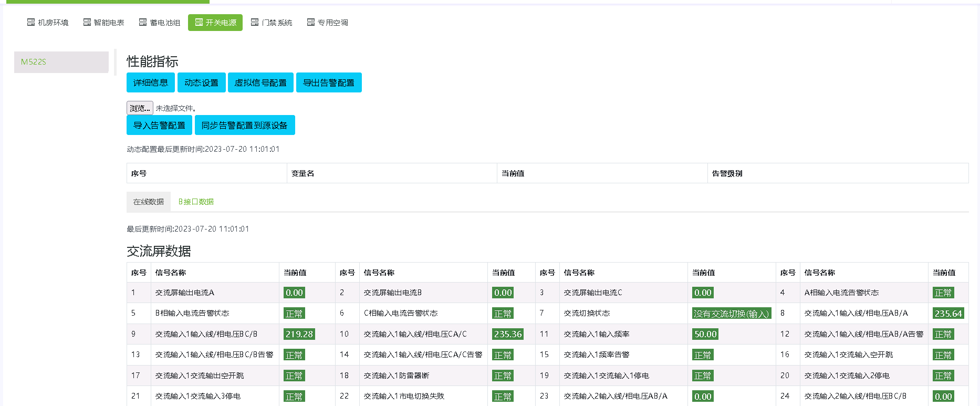Click 0.00 value of 交流输入2输入线/相电压BC/B
This screenshot has height=406, width=980.
(943, 397)
